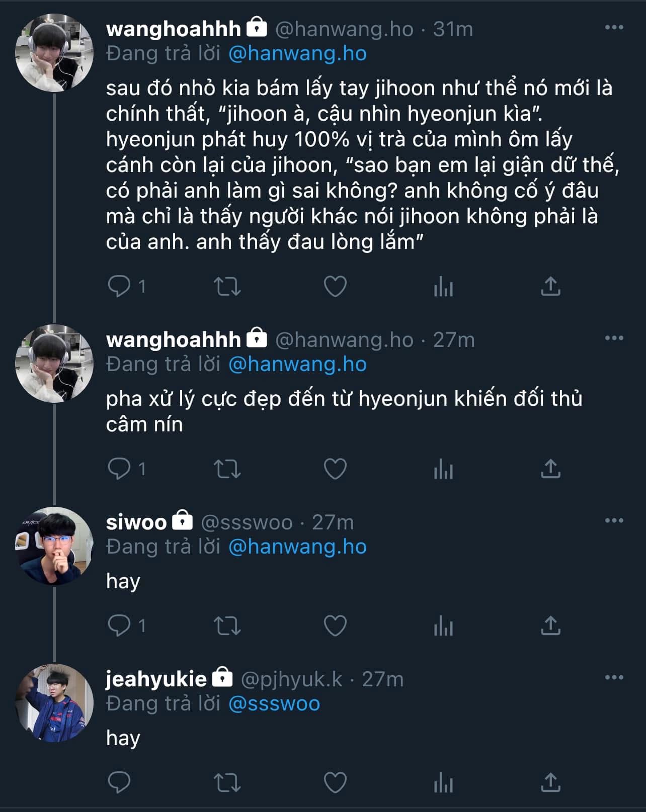The image size is (646, 812).
Task: Open more options on jeahyukie's tweet
Action: (614, 677)
